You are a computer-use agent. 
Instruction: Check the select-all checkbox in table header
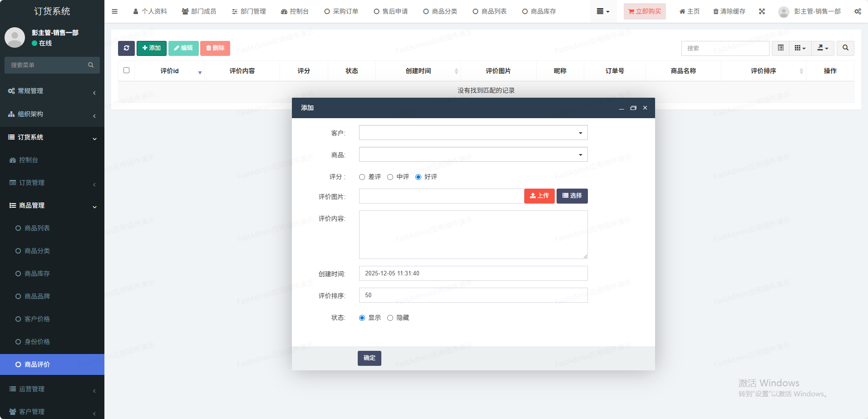(x=126, y=70)
